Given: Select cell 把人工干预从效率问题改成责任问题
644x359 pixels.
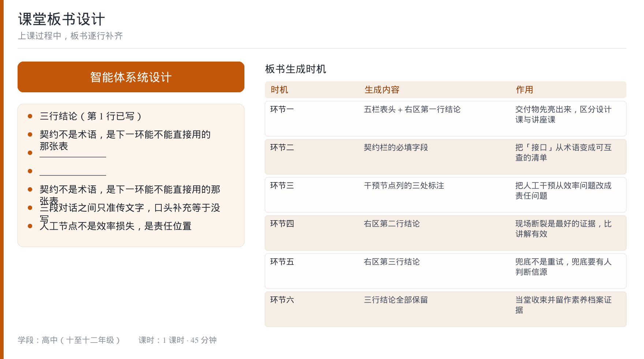Looking at the screenshot, I should point(563,190).
